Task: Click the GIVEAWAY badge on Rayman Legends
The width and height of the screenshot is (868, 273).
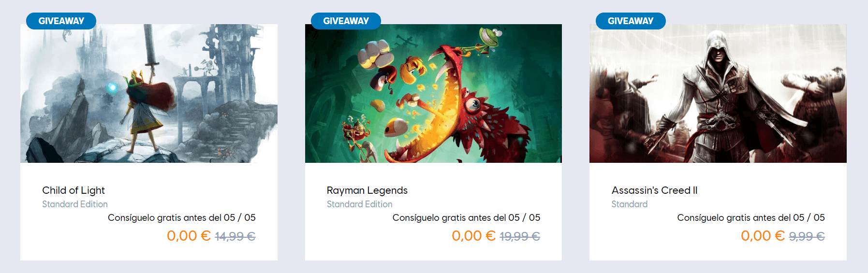Action: tap(346, 21)
